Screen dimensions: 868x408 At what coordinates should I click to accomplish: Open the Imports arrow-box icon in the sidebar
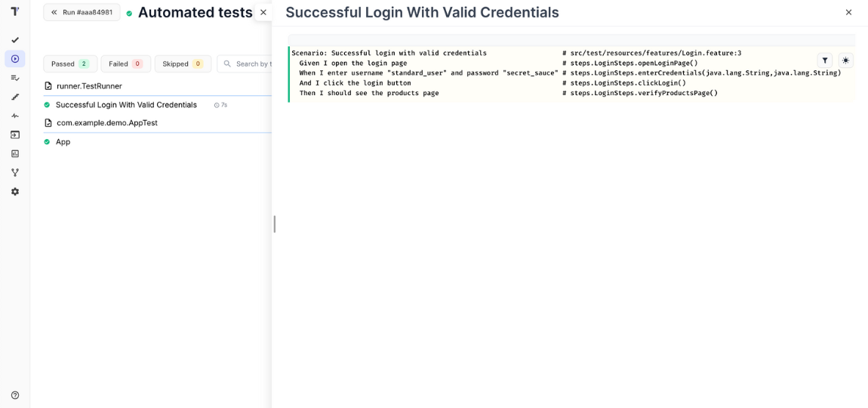coord(14,134)
